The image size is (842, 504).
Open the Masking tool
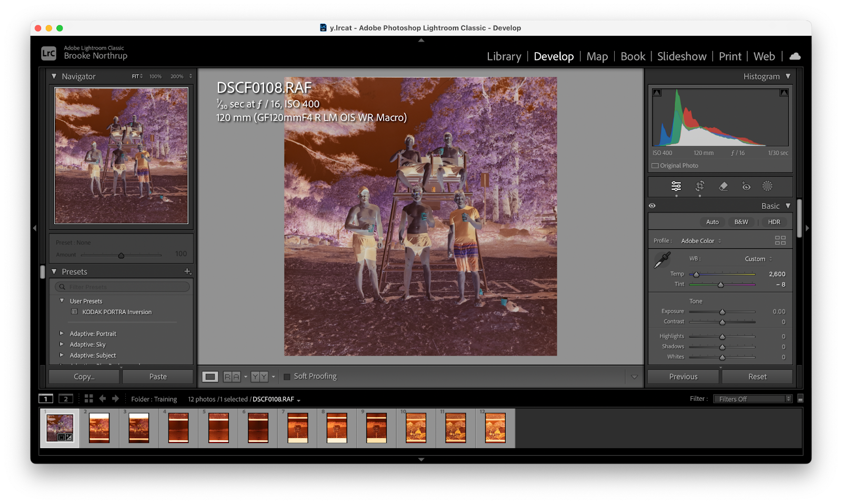click(x=767, y=186)
